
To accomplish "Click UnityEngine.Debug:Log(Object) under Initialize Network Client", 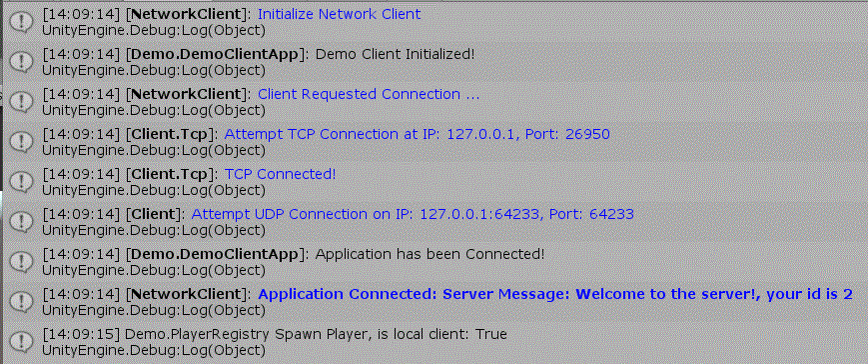I will click(x=154, y=30).
